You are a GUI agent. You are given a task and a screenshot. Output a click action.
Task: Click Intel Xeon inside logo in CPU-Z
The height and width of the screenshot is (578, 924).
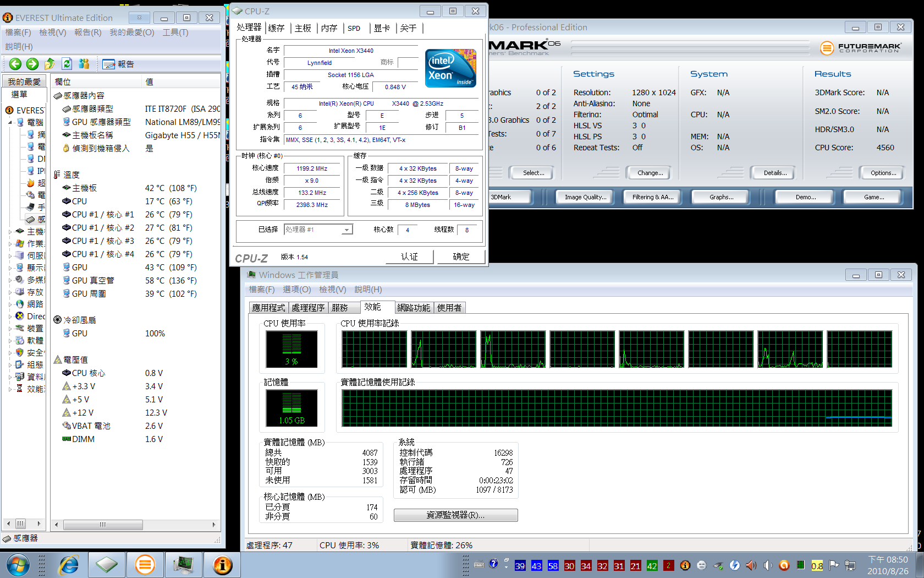click(450, 68)
